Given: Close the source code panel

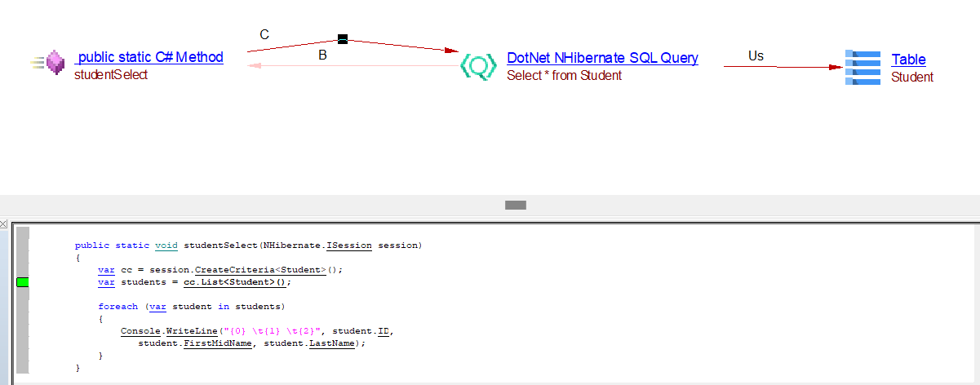Looking at the screenshot, I should [x=4, y=223].
